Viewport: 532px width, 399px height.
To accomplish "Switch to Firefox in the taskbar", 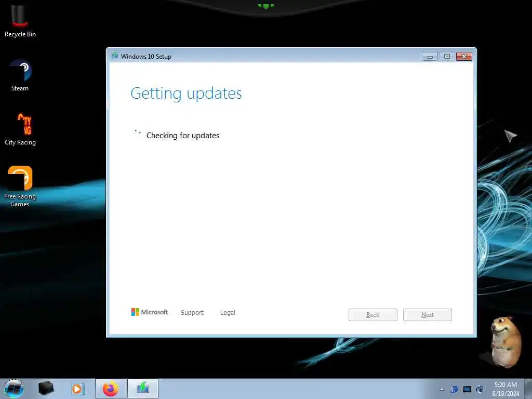I will click(x=111, y=389).
